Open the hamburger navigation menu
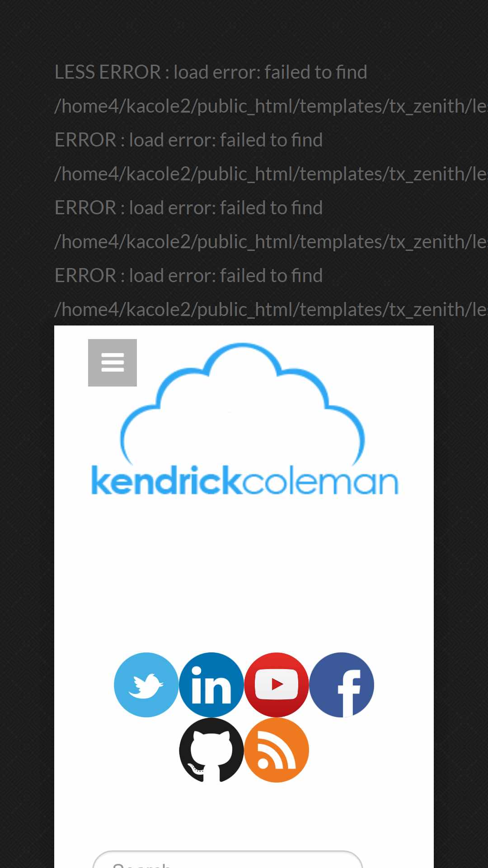This screenshot has height=868, width=488. click(113, 363)
